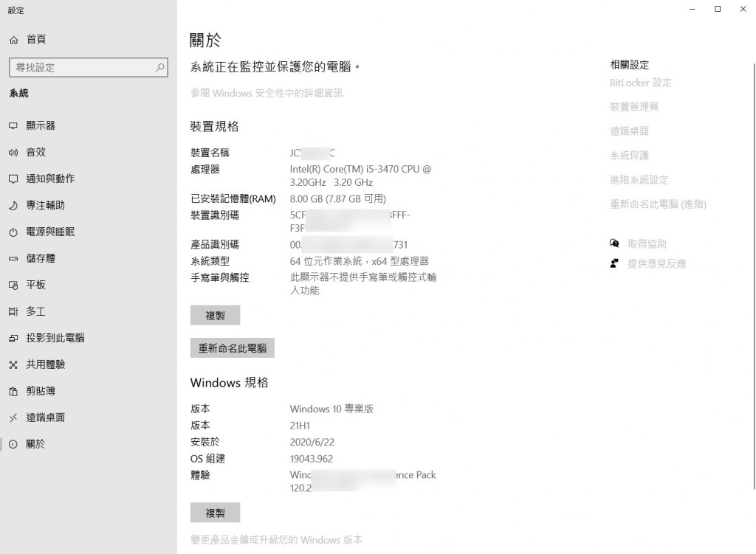The image size is (756, 554).
Task: Open 參閱 Windows 安全性中的詳細資訊 link
Action: click(267, 93)
